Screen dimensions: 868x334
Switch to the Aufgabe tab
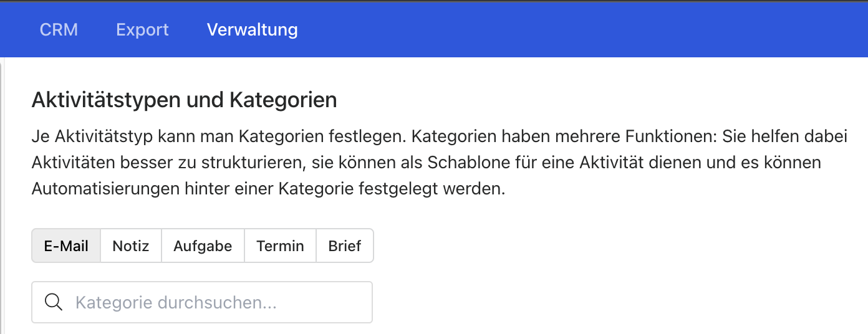coord(203,246)
